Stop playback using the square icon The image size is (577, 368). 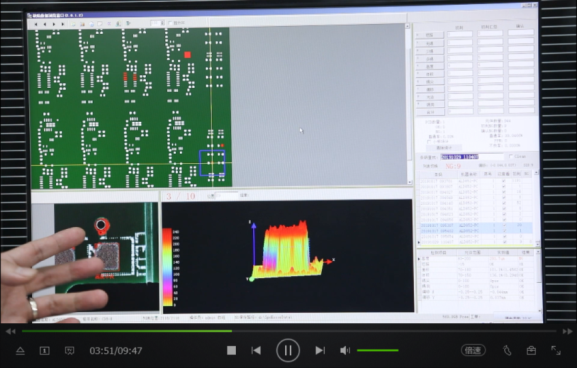click(231, 350)
